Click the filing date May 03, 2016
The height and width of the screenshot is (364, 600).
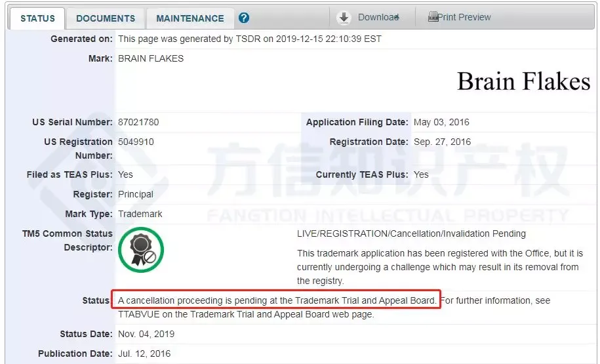tap(441, 122)
